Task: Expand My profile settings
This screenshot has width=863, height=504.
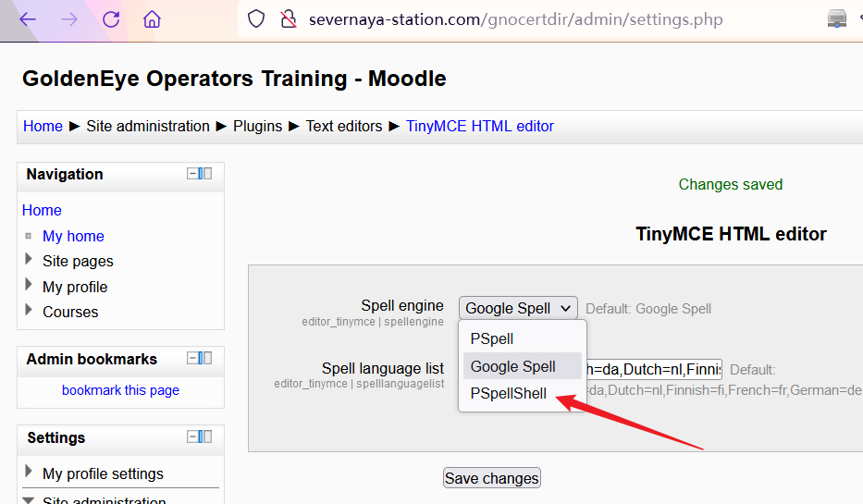Action: point(29,473)
